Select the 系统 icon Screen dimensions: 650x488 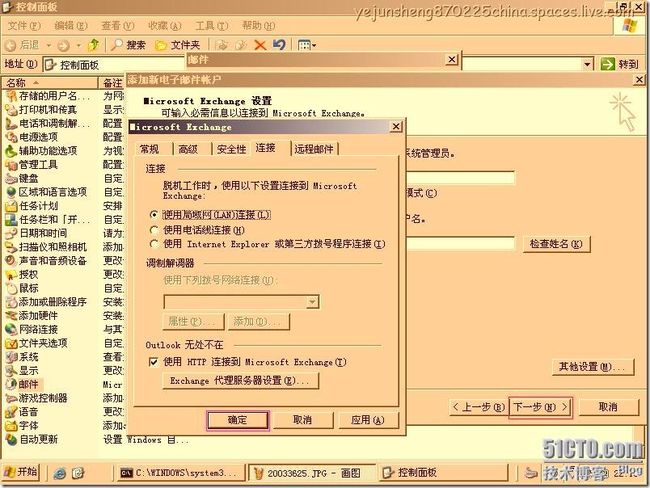[x=11, y=357]
